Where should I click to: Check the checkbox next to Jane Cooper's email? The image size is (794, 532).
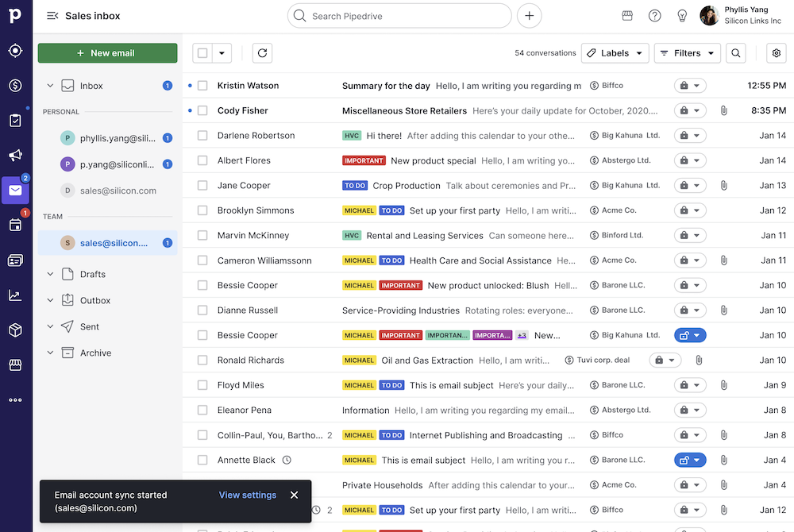[x=202, y=185]
